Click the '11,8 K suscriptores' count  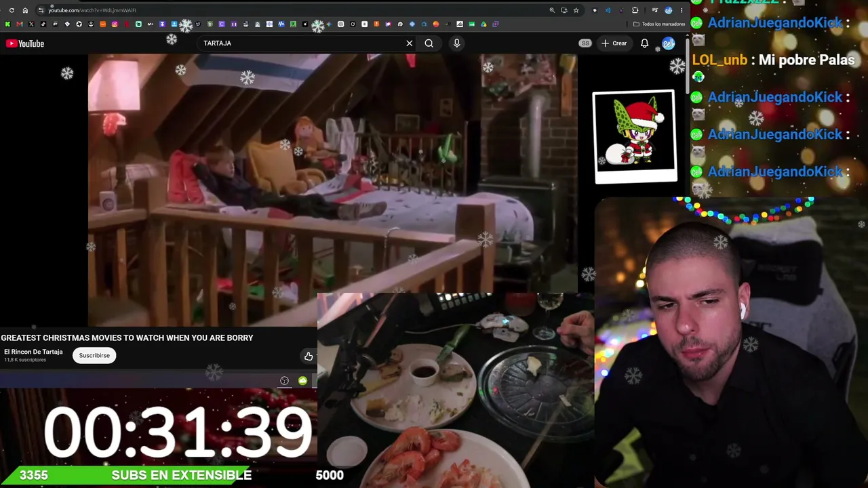click(x=25, y=360)
